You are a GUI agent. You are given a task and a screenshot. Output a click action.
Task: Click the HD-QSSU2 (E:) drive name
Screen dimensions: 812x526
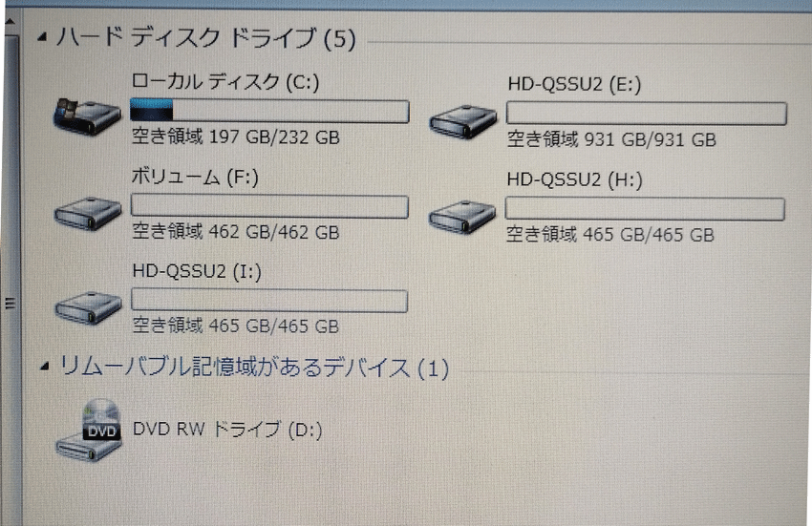(x=574, y=84)
